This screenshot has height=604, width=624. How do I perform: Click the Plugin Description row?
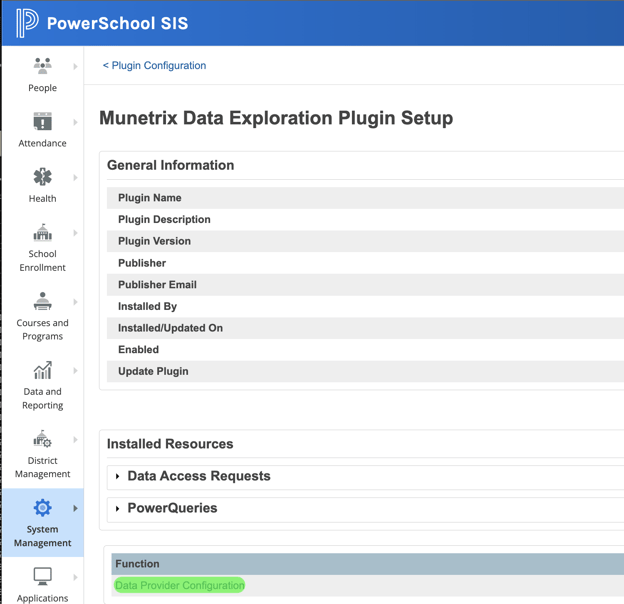[365, 219]
